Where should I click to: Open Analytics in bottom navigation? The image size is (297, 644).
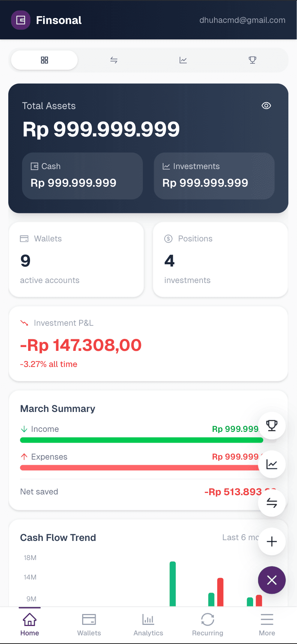coord(148,625)
